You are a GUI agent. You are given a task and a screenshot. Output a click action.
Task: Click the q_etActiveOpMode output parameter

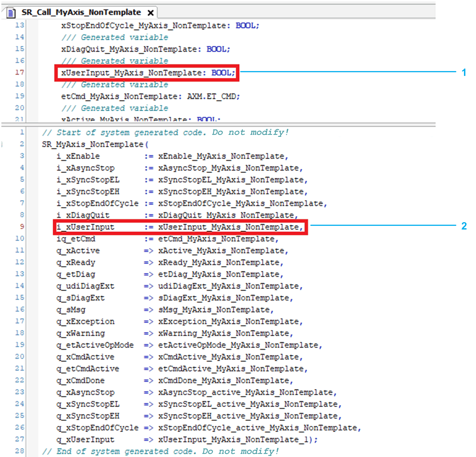95,345
